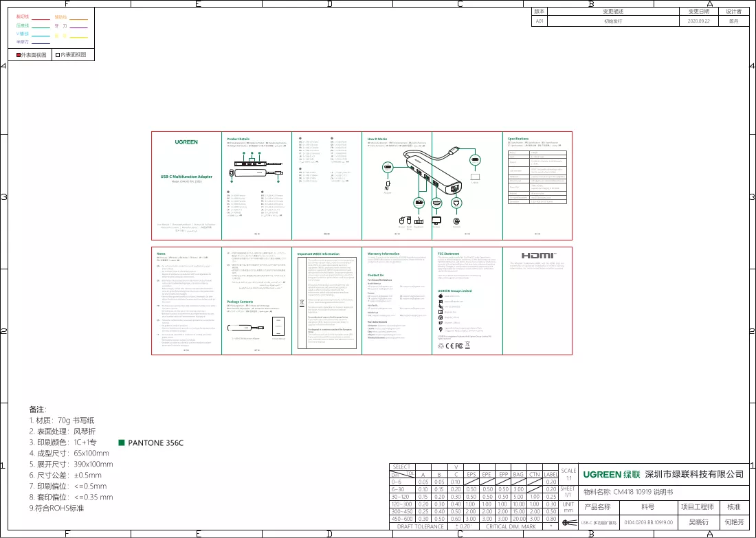The height and width of the screenshot is (538, 756).
Task: Click the revision date 2020.09.22
Action: [x=699, y=21]
